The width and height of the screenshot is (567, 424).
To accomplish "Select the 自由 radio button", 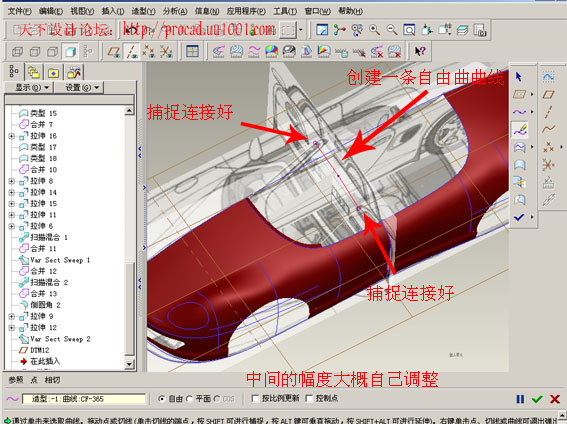I will point(162,399).
